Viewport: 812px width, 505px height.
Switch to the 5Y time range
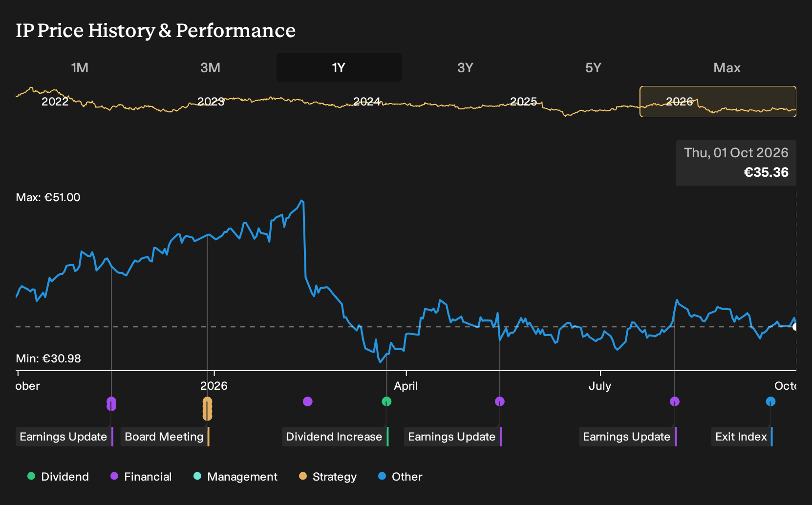click(593, 67)
